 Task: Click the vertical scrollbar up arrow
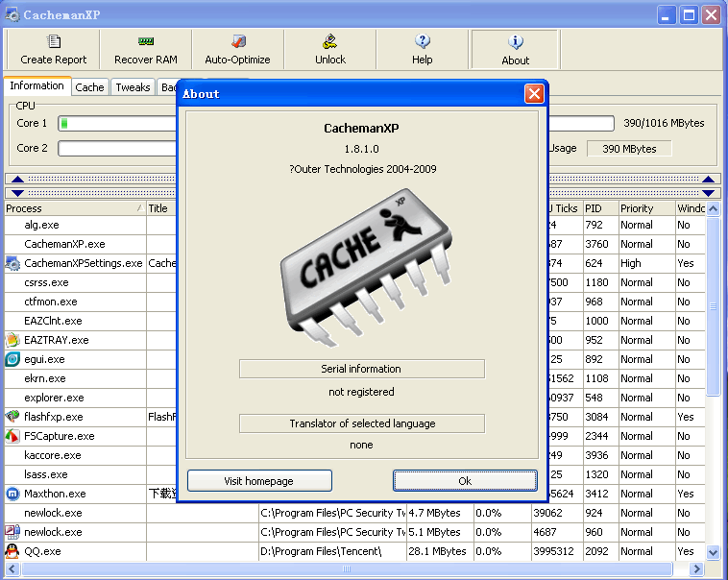click(x=713, y=208)
